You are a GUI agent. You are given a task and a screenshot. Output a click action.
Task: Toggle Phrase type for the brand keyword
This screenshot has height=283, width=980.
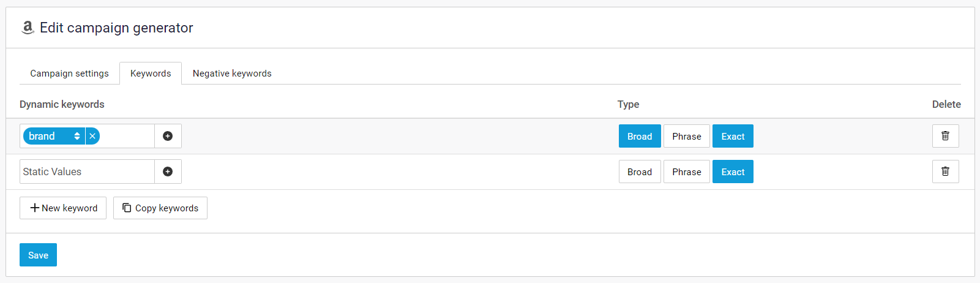click(686, 136)
